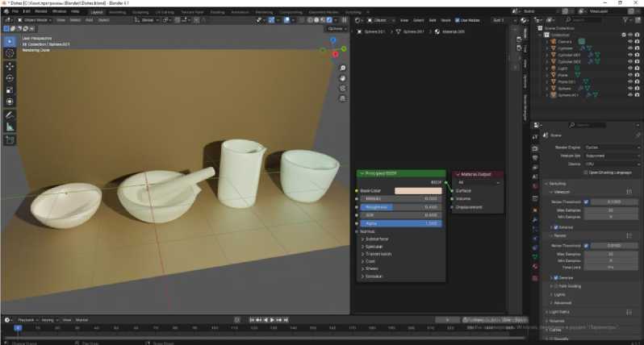Open the Render Engine dropdown
The image size is (644, 345).
pos(607,148)
